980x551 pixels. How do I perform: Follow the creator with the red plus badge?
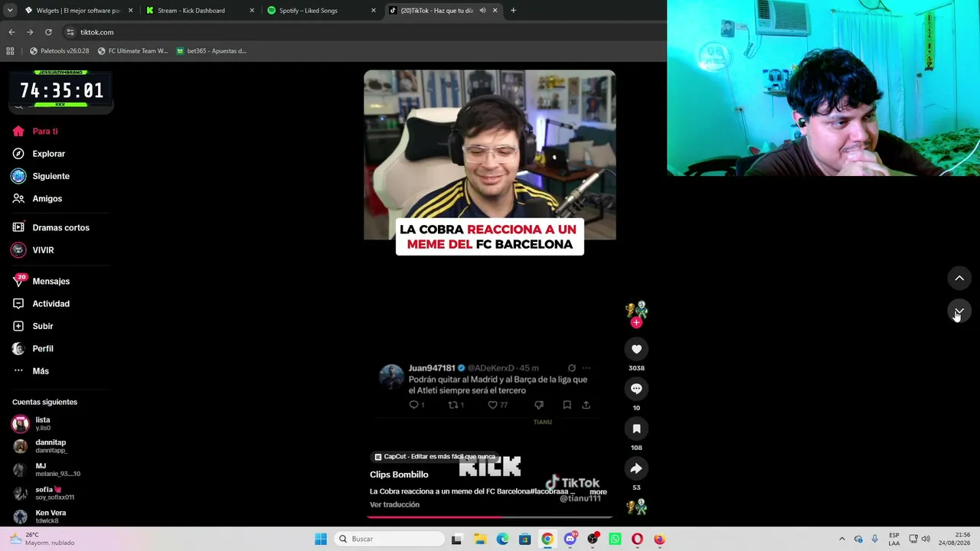pyautogui.click(x=636, y=322)
